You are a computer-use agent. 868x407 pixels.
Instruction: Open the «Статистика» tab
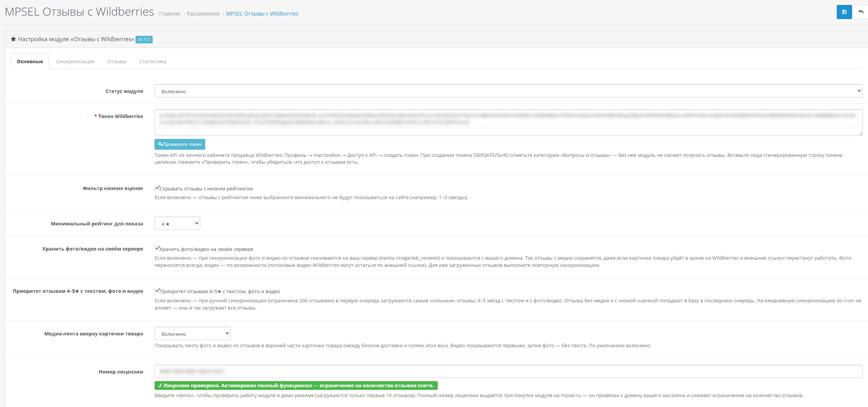click(x=153, y=62)
